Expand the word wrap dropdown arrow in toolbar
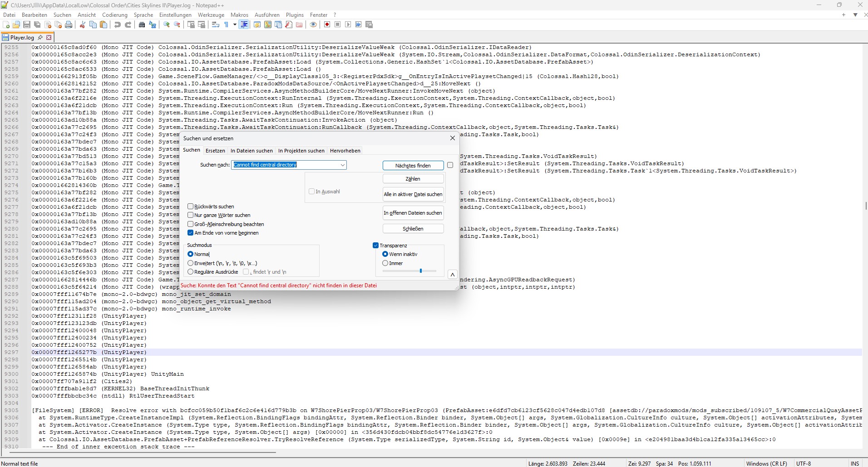868x467 pixels. click(x=234, y=25)
